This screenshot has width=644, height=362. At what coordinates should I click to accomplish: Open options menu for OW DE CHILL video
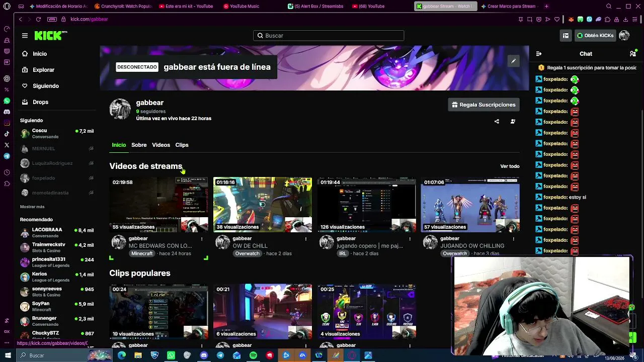(305, 239)
